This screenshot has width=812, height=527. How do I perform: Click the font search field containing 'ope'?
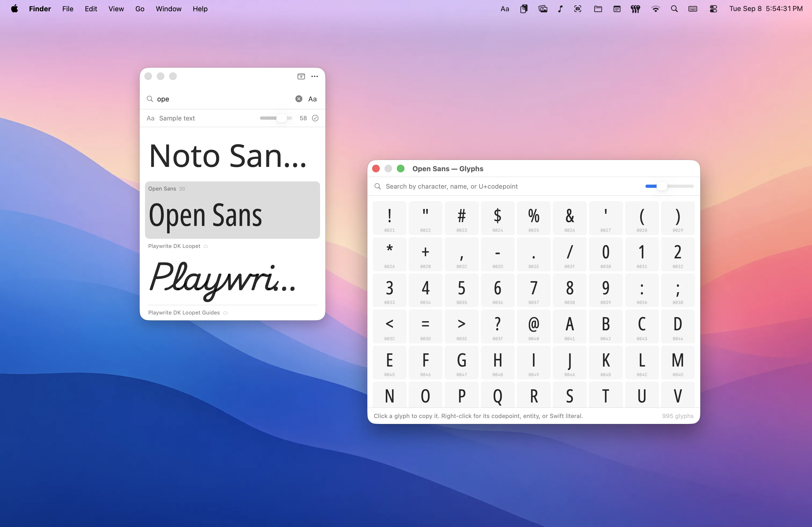223,99
